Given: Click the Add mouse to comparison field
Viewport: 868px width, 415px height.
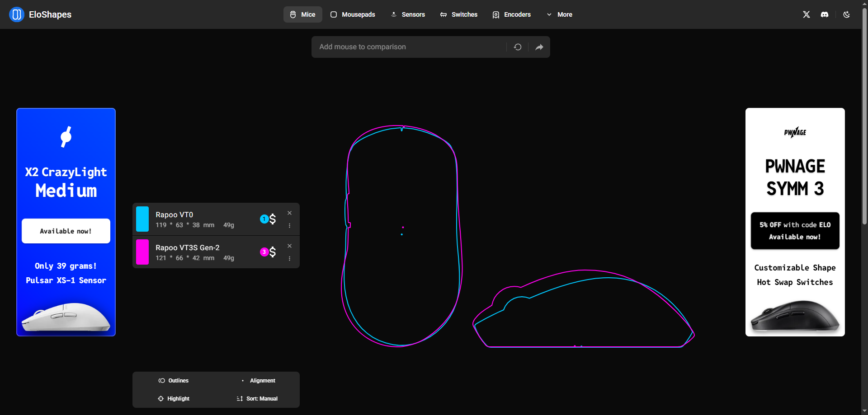Looking at the screenshot, I should click(x=409, y=47).
